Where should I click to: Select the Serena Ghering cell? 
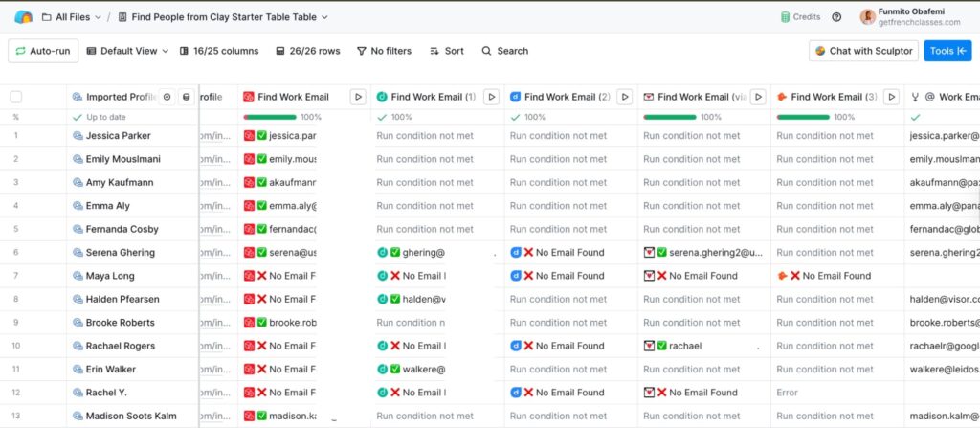tap(132, 252)
